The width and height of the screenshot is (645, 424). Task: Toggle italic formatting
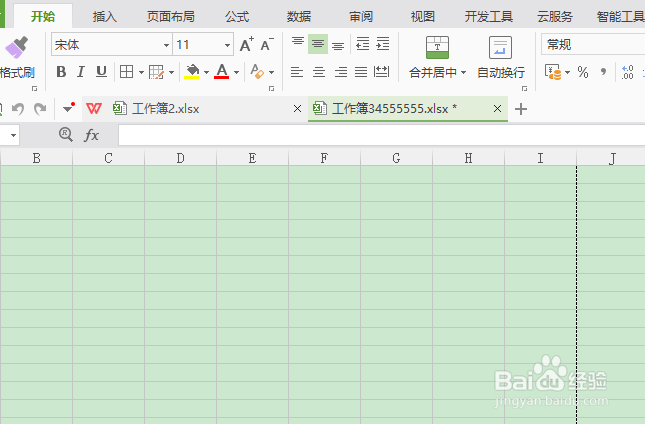81,72
